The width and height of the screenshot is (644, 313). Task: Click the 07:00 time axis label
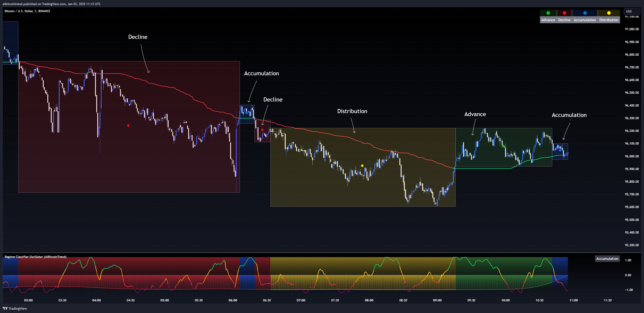(301, 300)
